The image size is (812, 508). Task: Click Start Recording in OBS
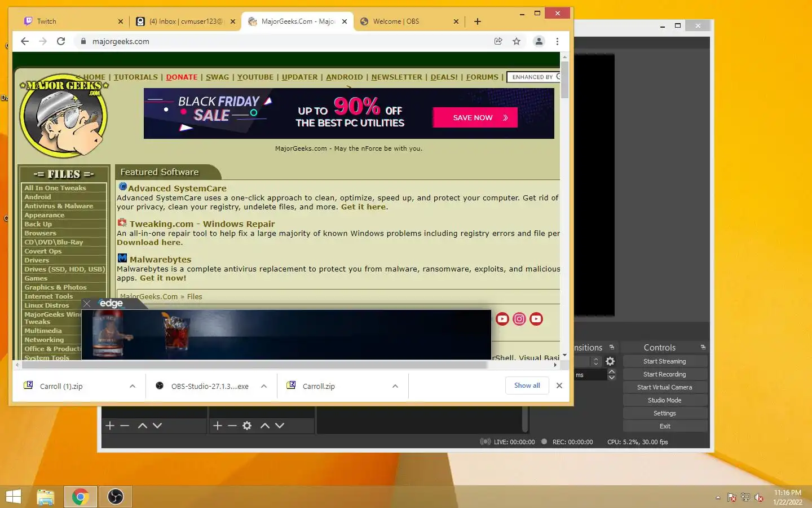point(665,374)
